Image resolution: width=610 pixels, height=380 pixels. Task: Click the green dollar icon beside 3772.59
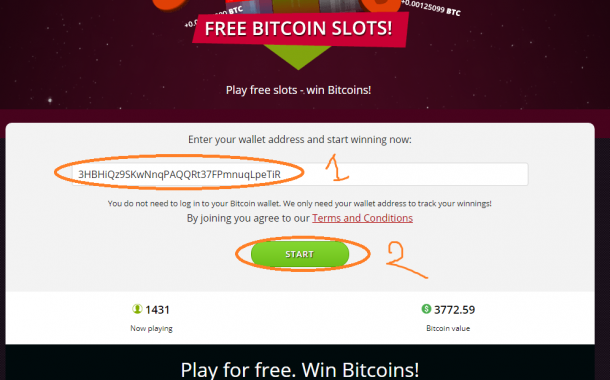(426, 309)
